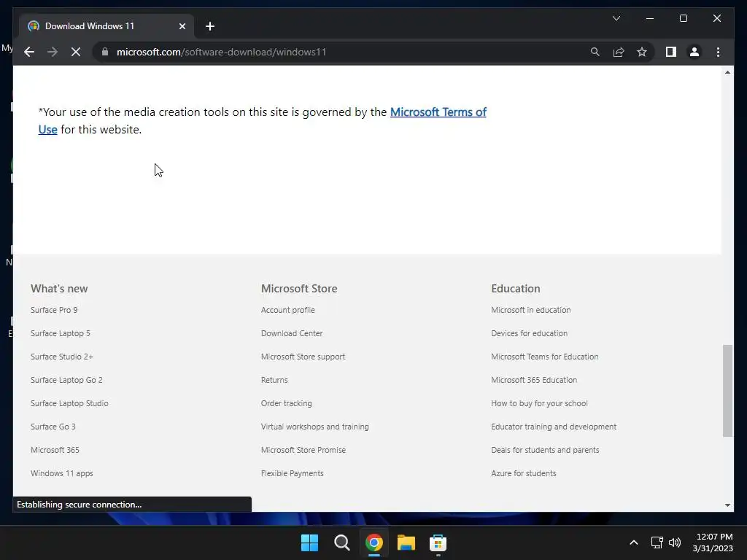Open Virtual workshops and training link
The width and height of the screenshot is (747, 560).
[x=315, y=427]
